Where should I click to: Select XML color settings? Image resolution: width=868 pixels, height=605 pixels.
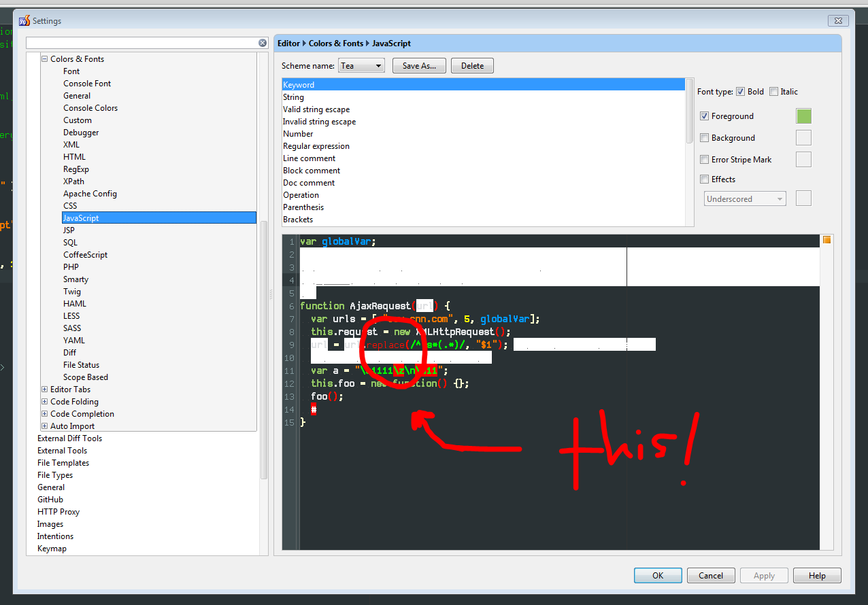71,145
